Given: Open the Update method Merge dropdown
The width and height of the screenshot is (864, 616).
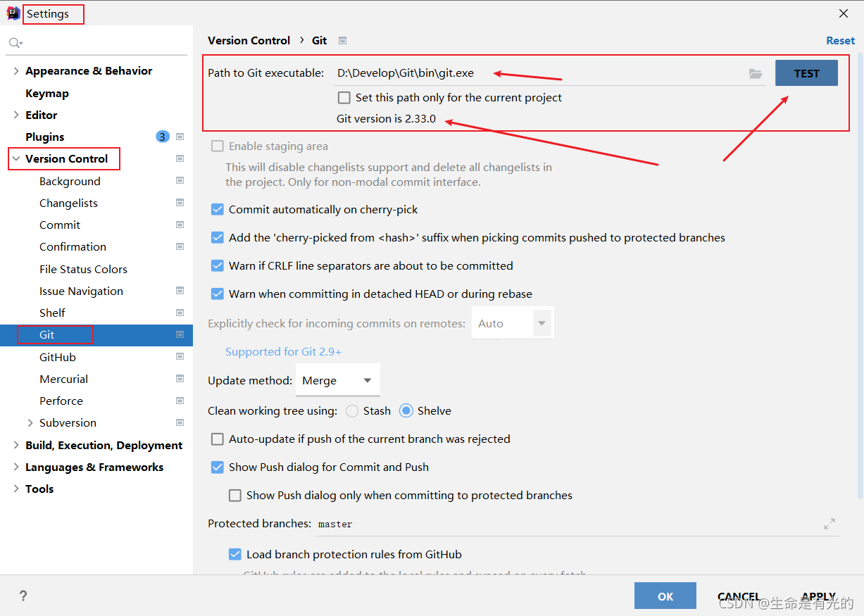Looking at the screenshot, I should [x=338, y=380].
